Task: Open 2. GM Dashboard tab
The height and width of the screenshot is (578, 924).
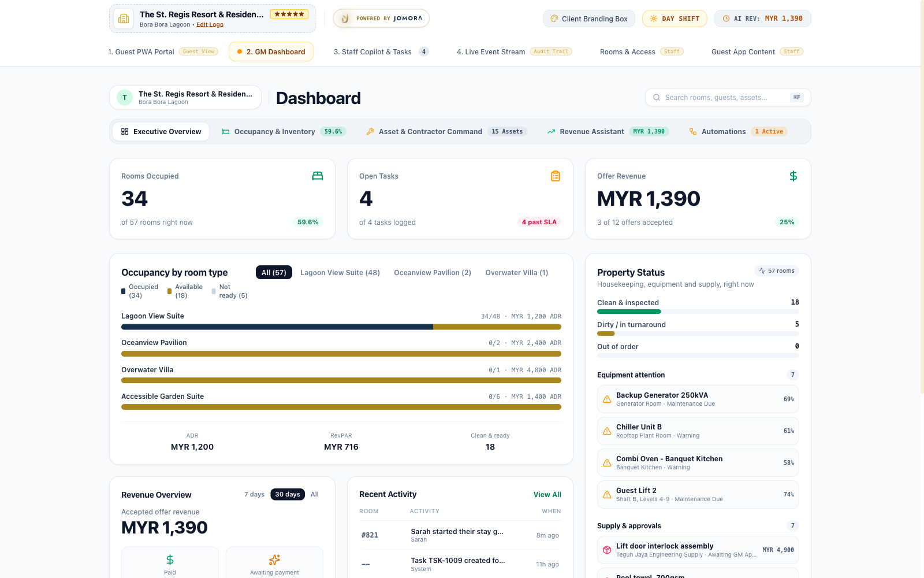Action: click(x=271, y=51)
